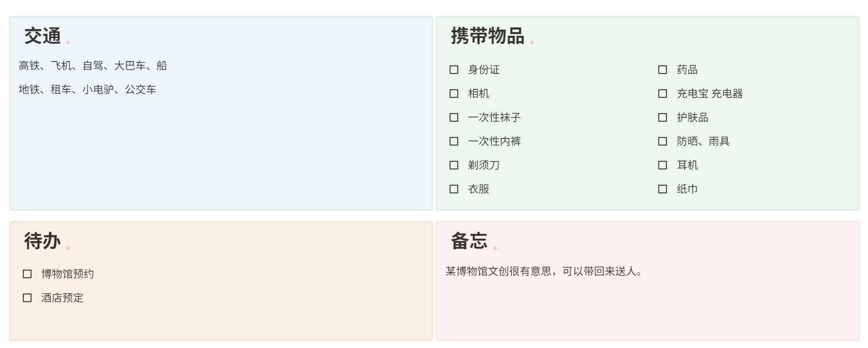Check the 防晒、雨具 checkbox

pyautogui.click(x=662, y=141)
